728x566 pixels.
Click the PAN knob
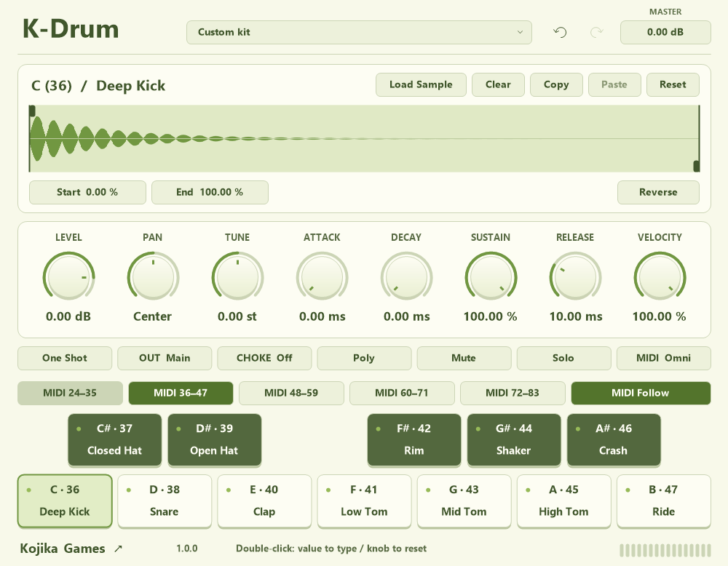pos(153,277)
